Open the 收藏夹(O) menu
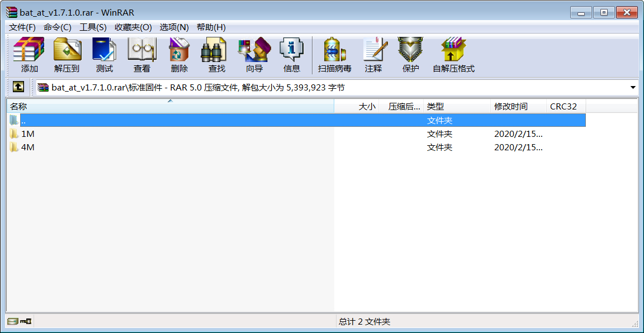Image resolution: width=644 pixels, height=333 pixels. click(133, 27)
